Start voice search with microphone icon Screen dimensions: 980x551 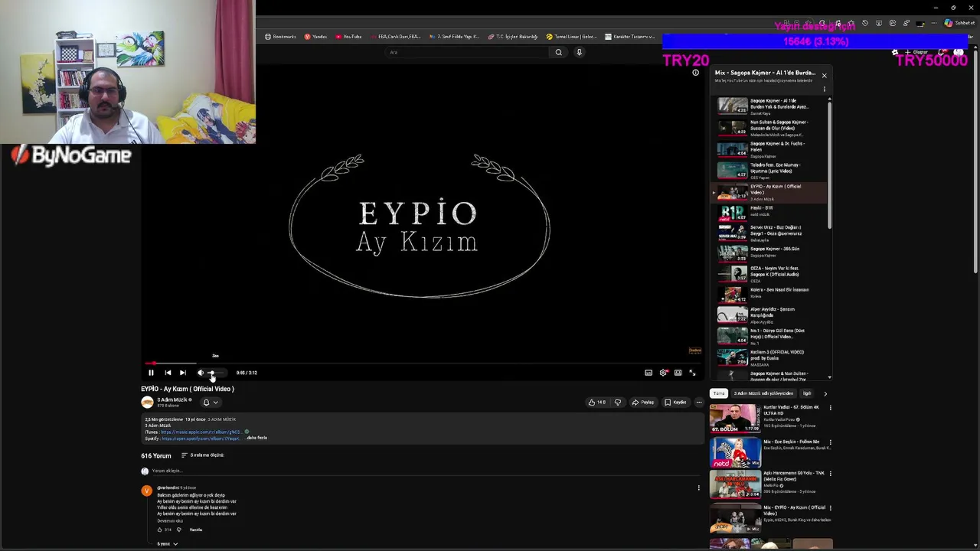click(x=579, y=52)
